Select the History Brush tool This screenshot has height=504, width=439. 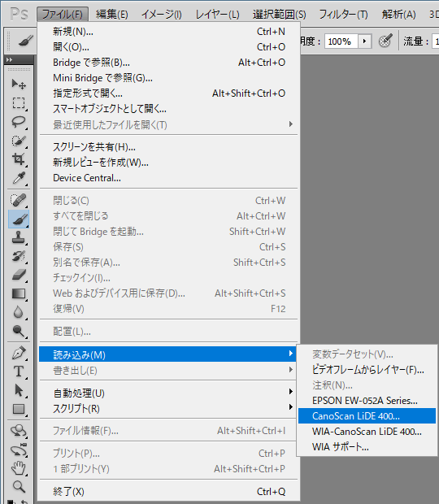[19, 256]
